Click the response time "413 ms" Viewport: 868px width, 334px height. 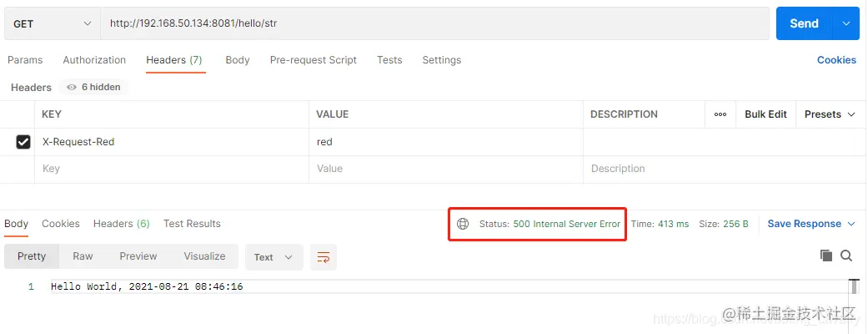674,224
